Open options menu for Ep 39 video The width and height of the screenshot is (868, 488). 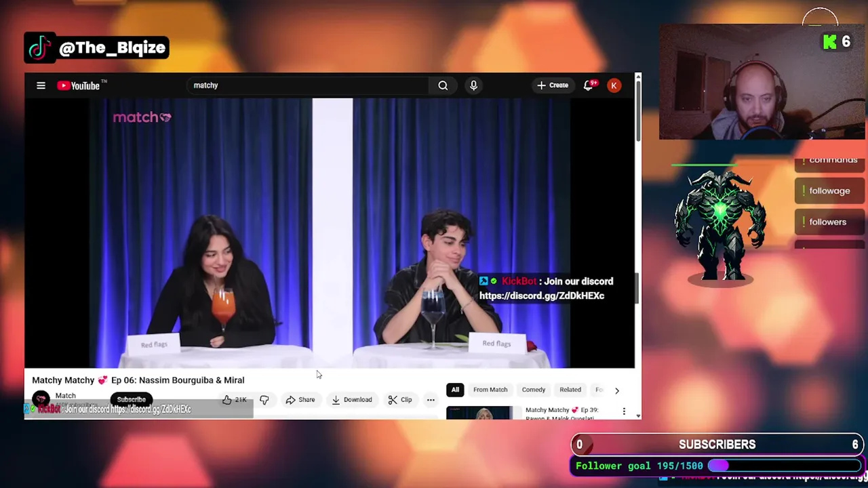coord(624,411)
